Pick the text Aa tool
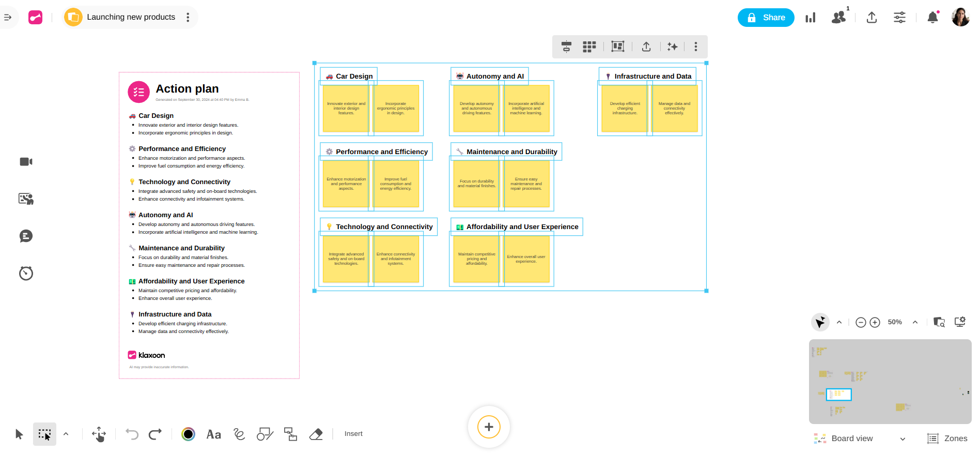This screenshot has height=453, width=980. coord(213,434)
